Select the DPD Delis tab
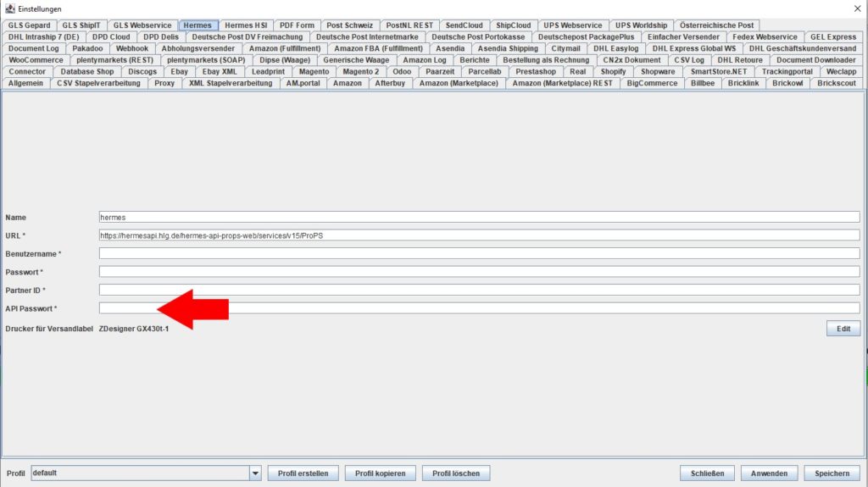Screen dimensions: 868x487 [161, 37]
